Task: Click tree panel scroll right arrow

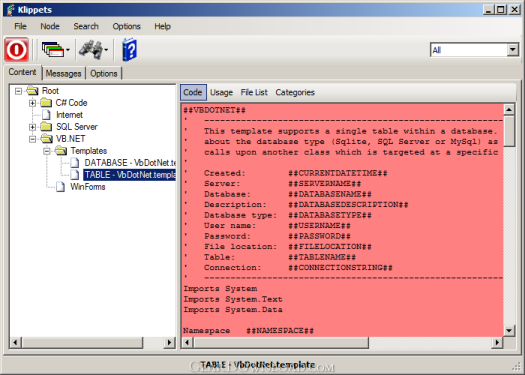Action: [169, 343]
